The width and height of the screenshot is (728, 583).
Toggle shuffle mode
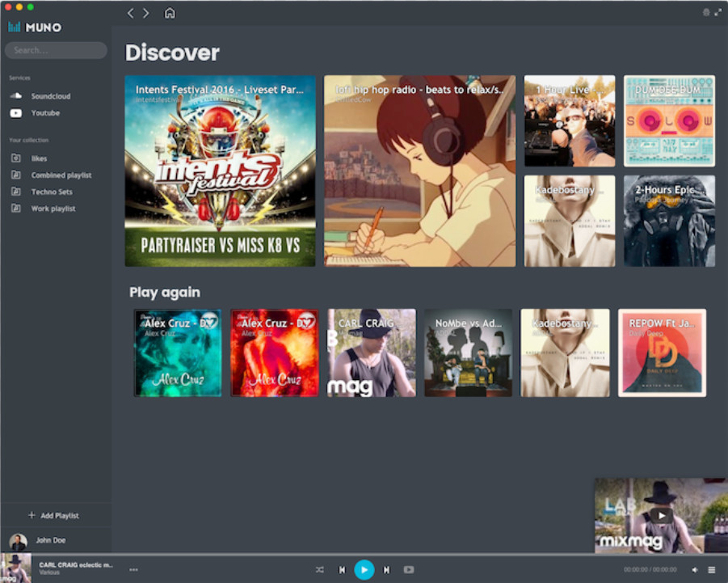320,569
